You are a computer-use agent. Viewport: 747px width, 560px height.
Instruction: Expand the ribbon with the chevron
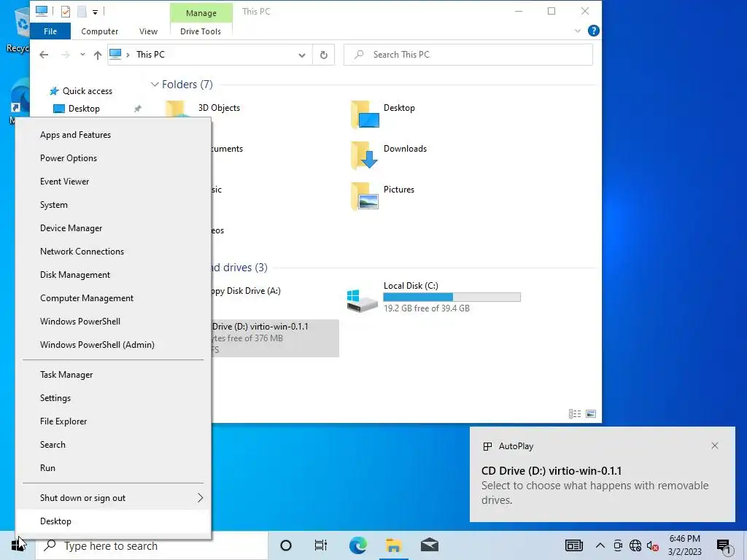[x=578, y=31]
